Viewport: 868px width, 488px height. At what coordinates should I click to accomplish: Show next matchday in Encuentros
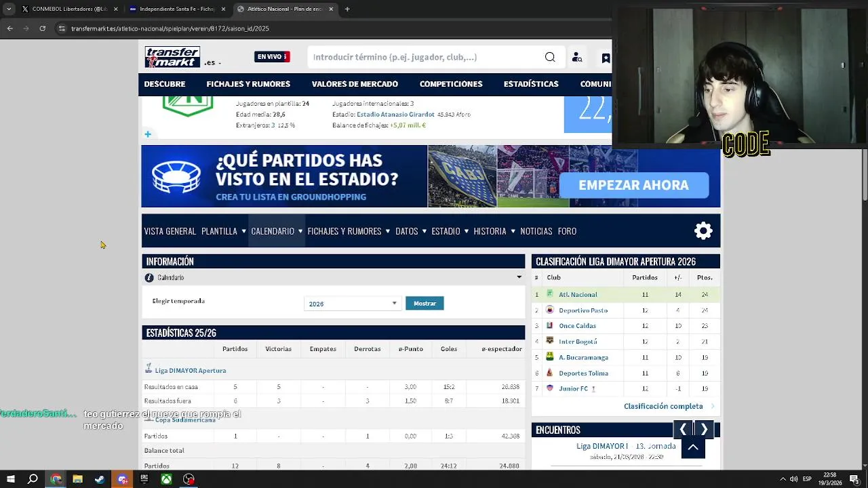pyautogui.click(x=704, y=429)
